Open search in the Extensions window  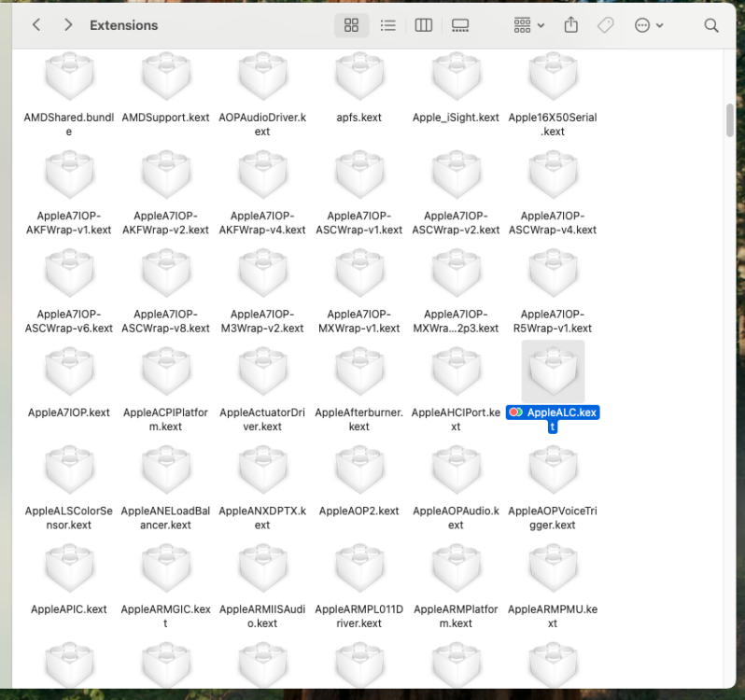click(710, 25)
